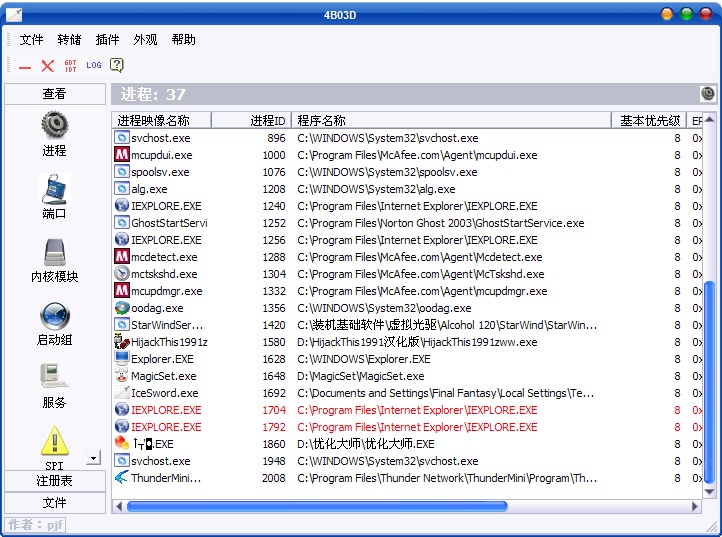Select the SPI warning triangle icon
The width and height of the screenshot is (722, 537).
pos(55,440)
